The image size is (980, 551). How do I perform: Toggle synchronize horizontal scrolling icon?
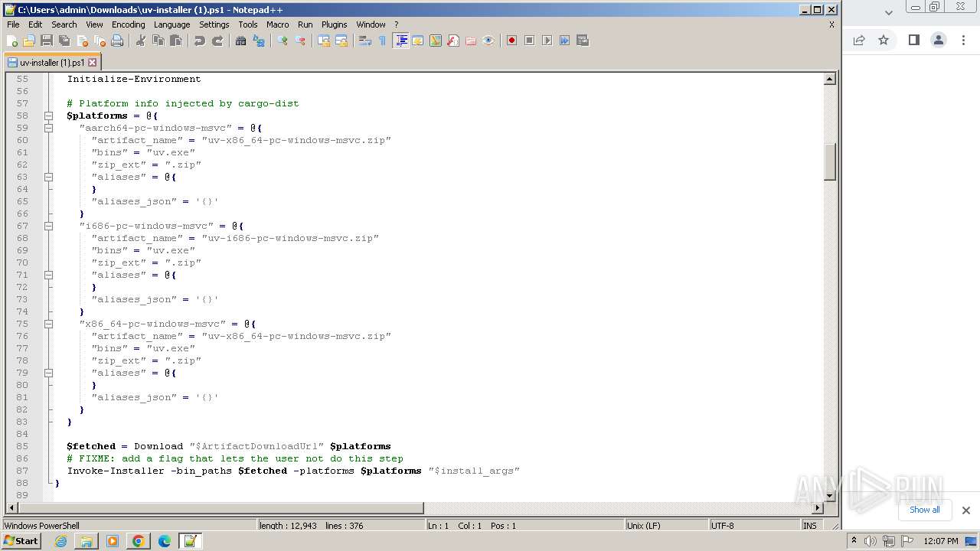coord(341,41)
